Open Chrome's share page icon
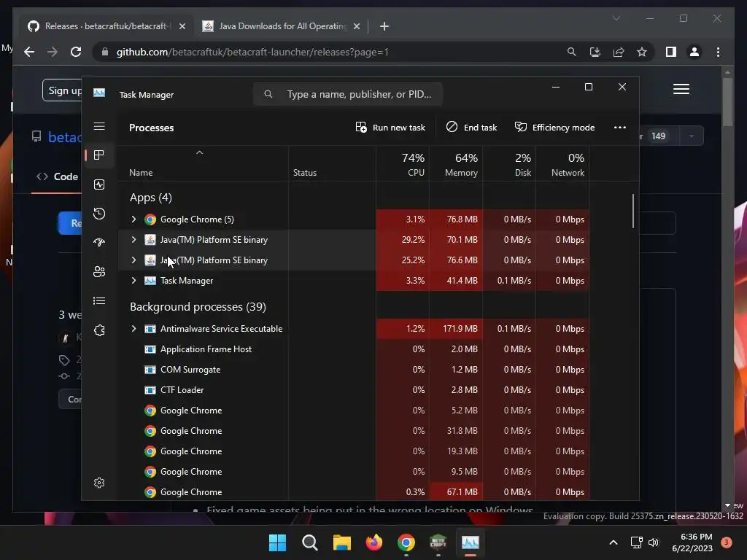The height and width of the screenshot is (560, 747). pos(619,52)
